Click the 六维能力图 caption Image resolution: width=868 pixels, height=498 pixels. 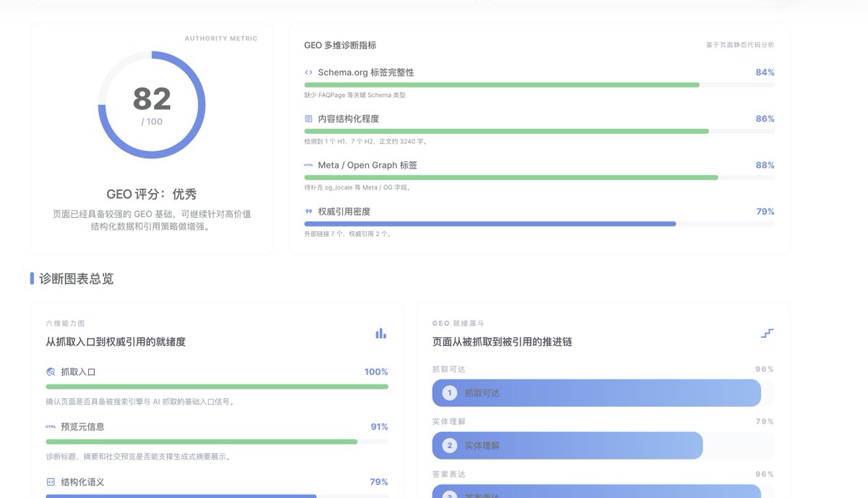pyautogui.click(x=65, y=324)
